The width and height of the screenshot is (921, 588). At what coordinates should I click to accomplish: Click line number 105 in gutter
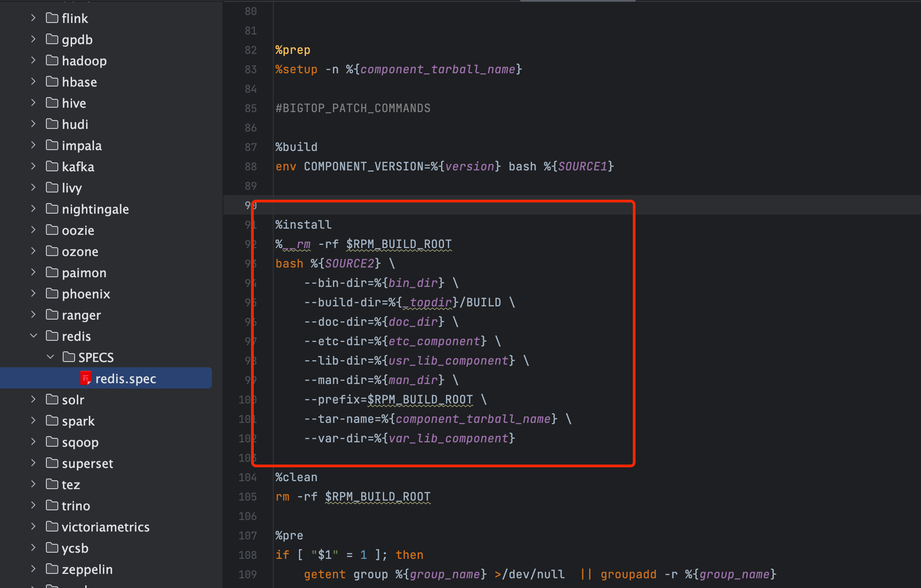coord(248,497)
